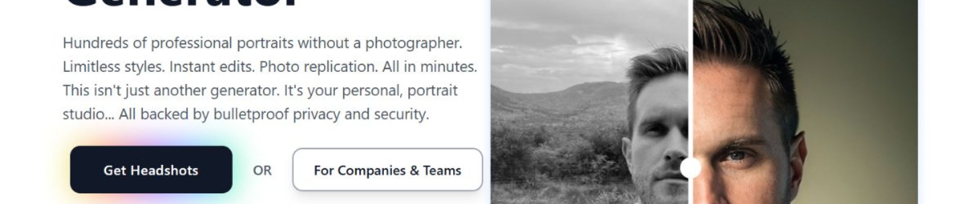Grab the white circular before/after slider handle
Viewport: 980px width, 204px height.
click(691, 168)
